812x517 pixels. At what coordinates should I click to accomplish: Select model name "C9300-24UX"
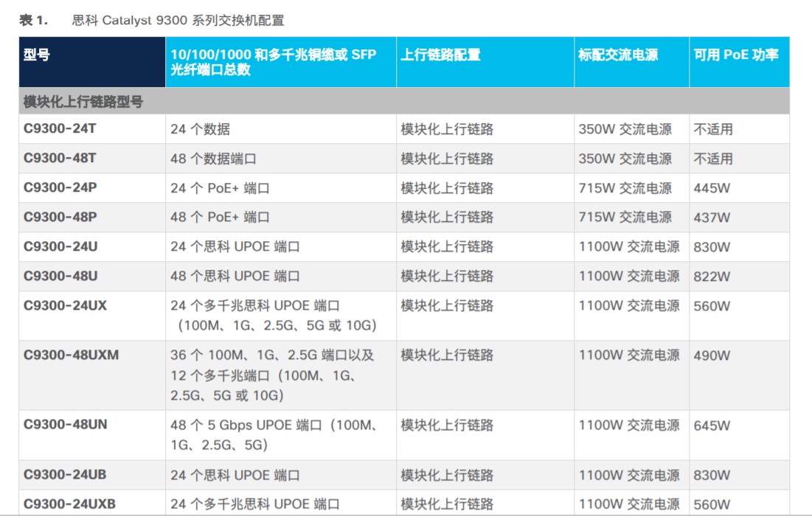tap(65, 305)
